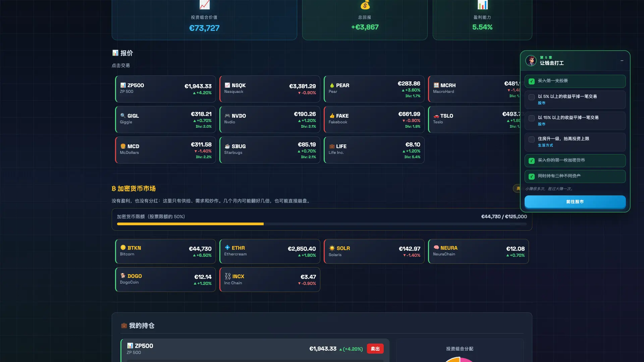Open the 总回报 summary card
This screenshot has height=362, width=644.
tap(365, 20)
